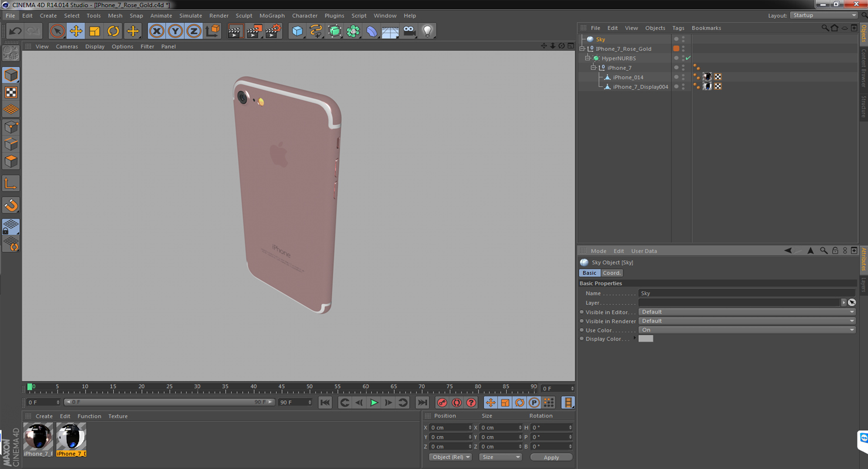The image size is (868, 469).
Task: Click Play forward button
Action: tap(374, 403)
